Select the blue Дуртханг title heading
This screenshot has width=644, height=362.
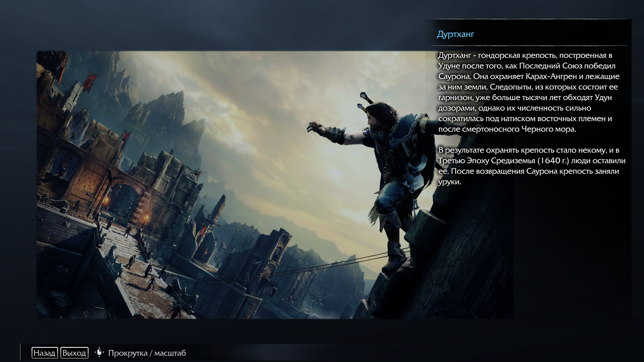click(x=455, y=34)
